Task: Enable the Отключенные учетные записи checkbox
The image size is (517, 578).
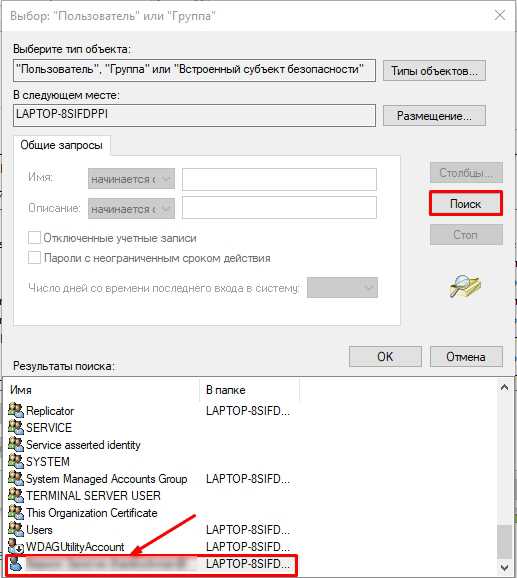Action: point(34,238)
